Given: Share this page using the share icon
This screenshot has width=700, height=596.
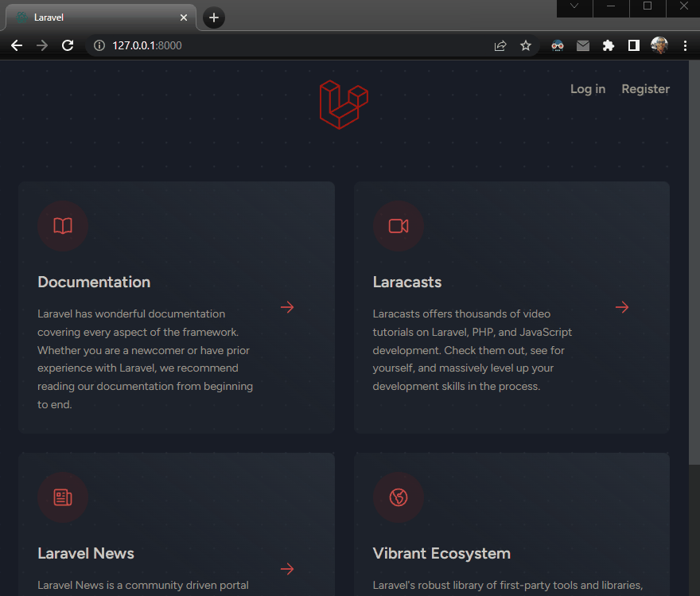Looking at the screenshot, I should tap(500, 45).
